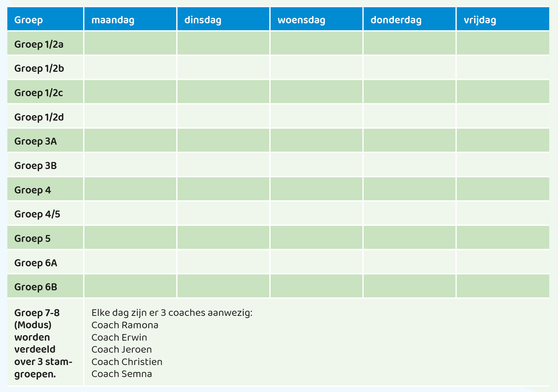Select the Groep 1/2c row label
The height and width of the screenshot is (392, 558).
(39, 93)
